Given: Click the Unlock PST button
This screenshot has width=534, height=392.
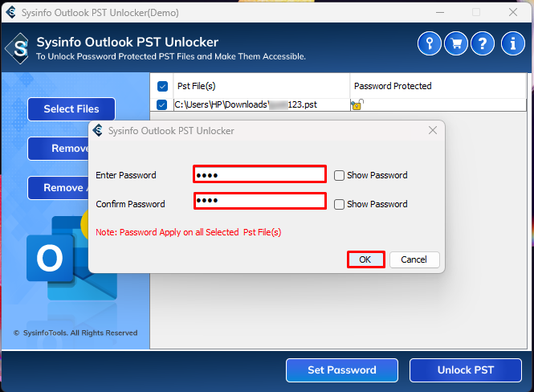Looking at the screenshot, I should pyautogui.click(x=466, y=370).
